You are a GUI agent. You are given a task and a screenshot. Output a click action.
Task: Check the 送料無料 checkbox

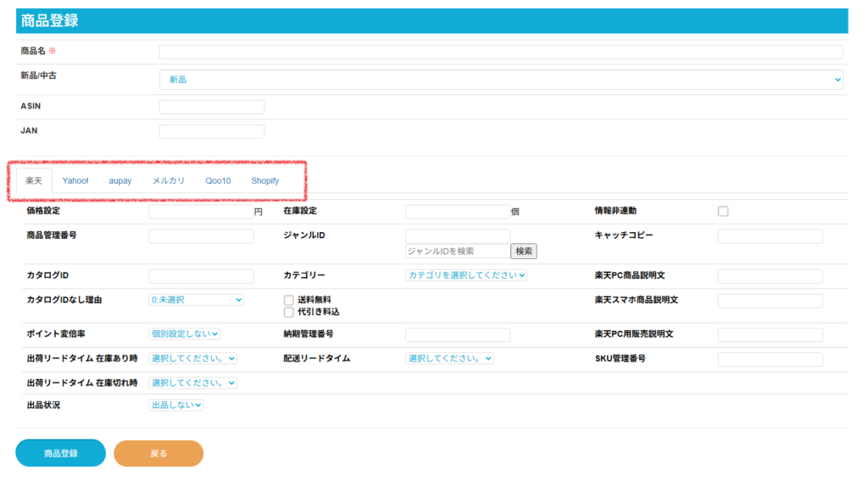tap(289, 300)
